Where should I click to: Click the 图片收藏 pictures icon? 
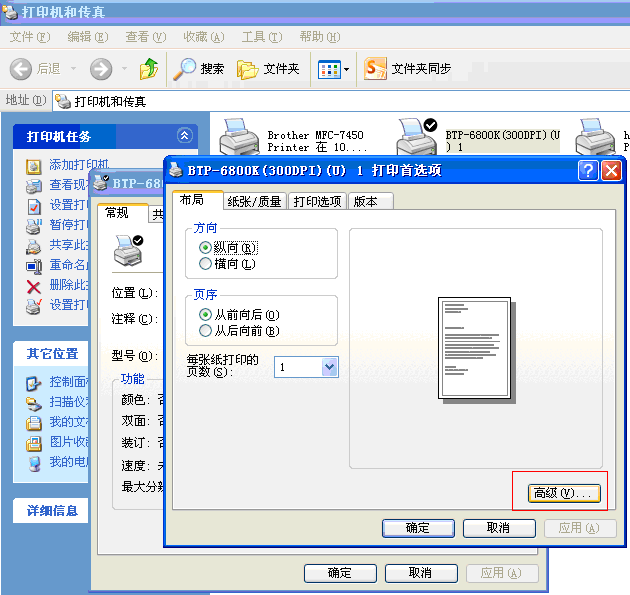(x=34, y=443)
